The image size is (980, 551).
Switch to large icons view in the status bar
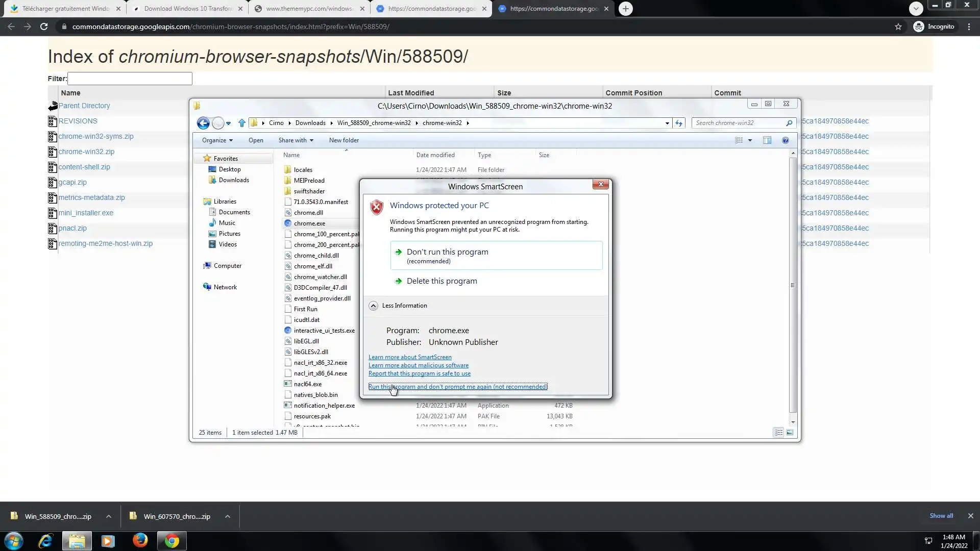coord(790,433)
